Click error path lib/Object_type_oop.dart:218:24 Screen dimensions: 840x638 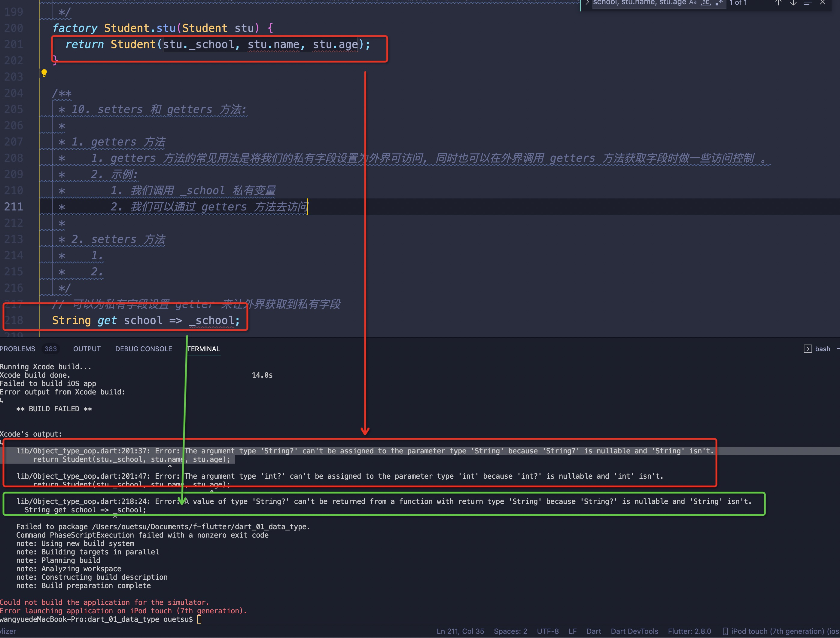[x=83, y=502]
